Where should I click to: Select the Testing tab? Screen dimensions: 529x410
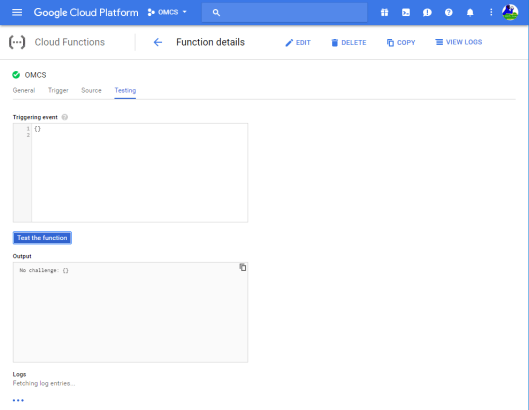coord(125,90)
